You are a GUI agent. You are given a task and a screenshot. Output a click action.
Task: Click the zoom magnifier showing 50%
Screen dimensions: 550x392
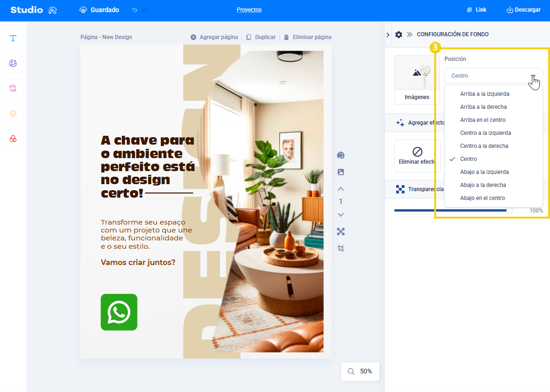[360, 371]
